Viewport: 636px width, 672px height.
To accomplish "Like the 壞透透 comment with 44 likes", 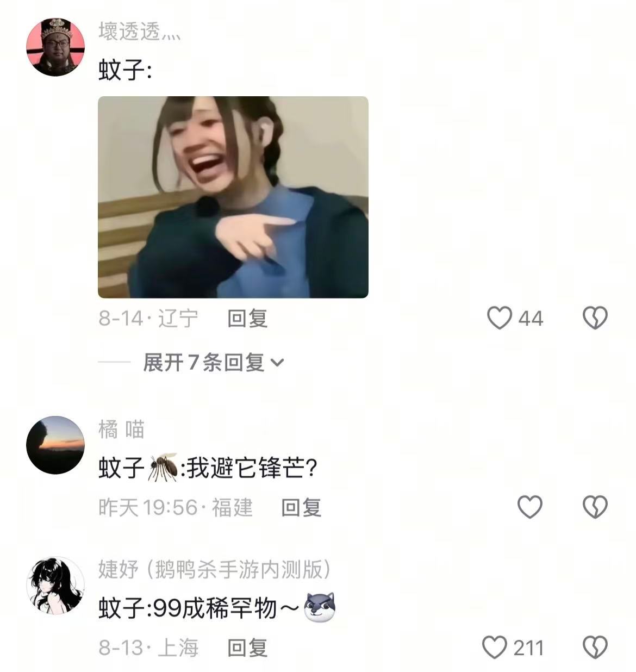I will tap(499, 318).
